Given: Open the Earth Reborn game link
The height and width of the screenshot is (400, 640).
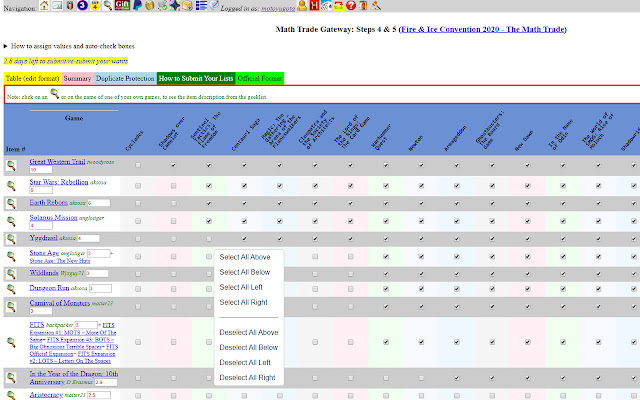Looking at the screenshot, I should click(49, 202).
